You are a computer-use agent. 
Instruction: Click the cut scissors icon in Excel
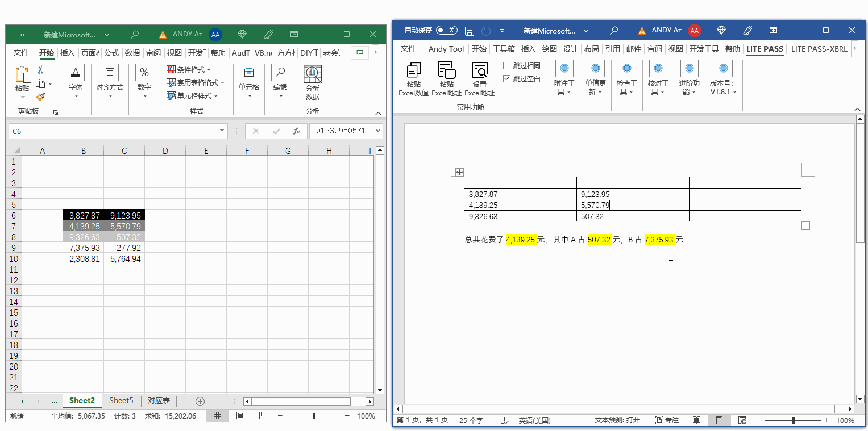[x=40, y=70]
